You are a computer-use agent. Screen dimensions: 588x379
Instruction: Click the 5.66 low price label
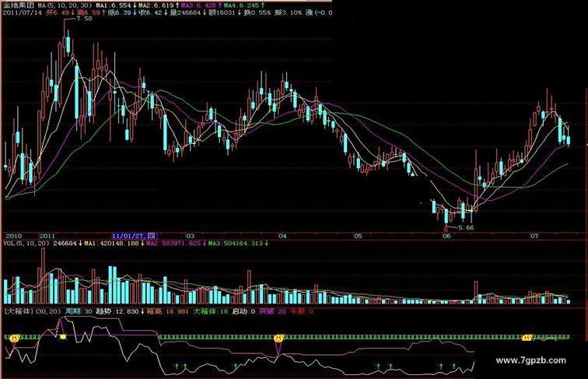pos(466,228)
